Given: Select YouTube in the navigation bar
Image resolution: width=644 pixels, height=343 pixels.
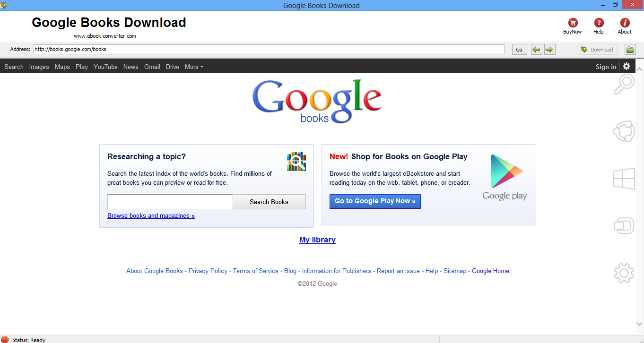Looking at the screenshot, I should pos(105,67).
